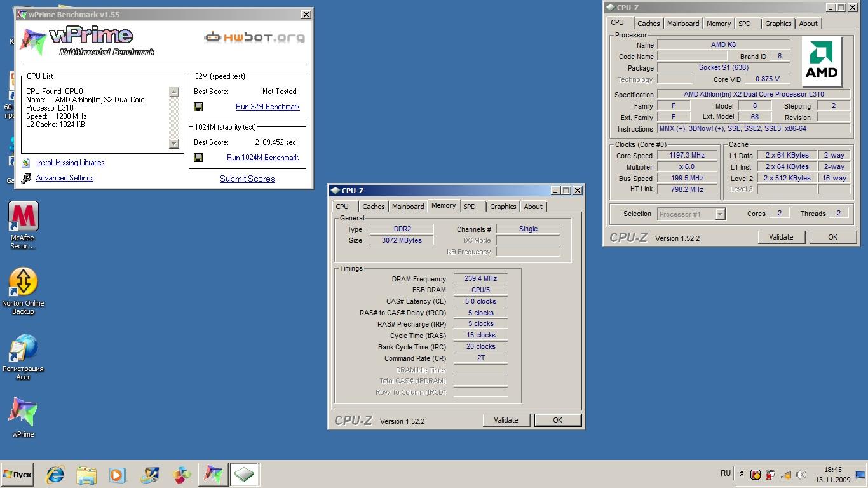Click Validate in the CPU-Z CPU window
Image resolution: width=868 pixels, height=488 pixels.
(x=781, y=237)
